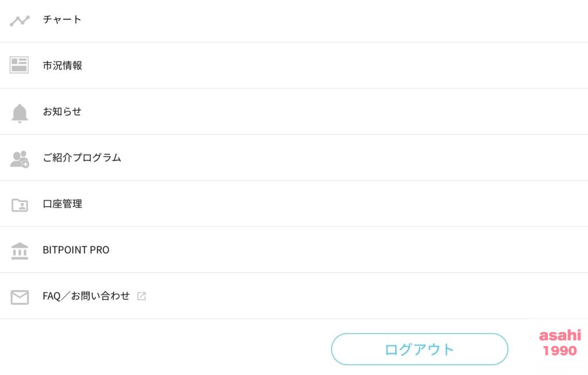Click the BITPOINT PRO bank icon
The image size is (588, 375).
pos(20,252)
